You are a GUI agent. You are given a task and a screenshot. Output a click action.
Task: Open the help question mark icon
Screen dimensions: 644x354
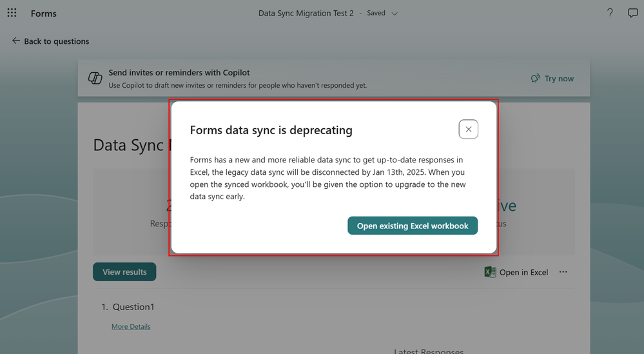[x=610, y=13]
